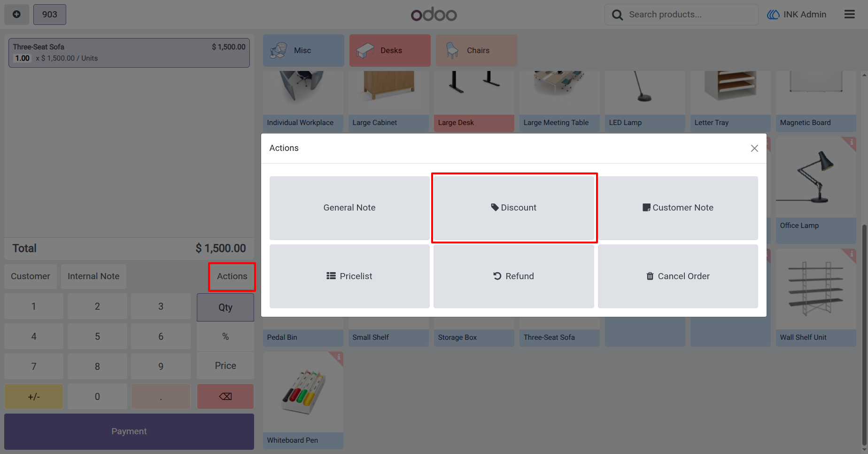Tap numpad key 4
The image size is (868, 454).
pyautogui.click(x=34, y=337)
